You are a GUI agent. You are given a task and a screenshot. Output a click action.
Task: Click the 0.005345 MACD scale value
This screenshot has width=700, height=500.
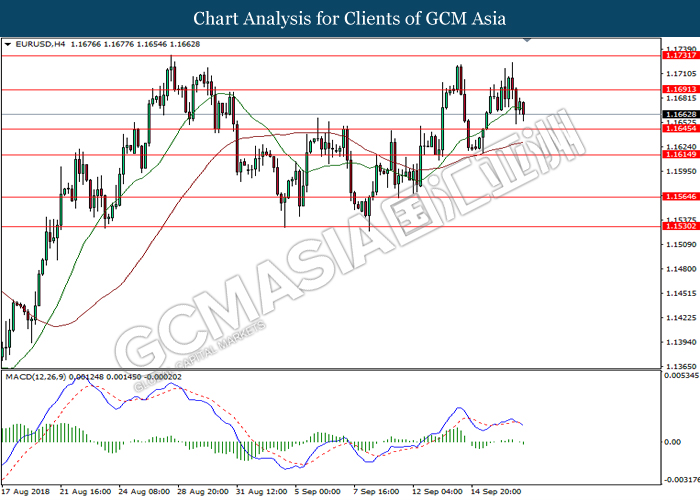tap(680, 376)
